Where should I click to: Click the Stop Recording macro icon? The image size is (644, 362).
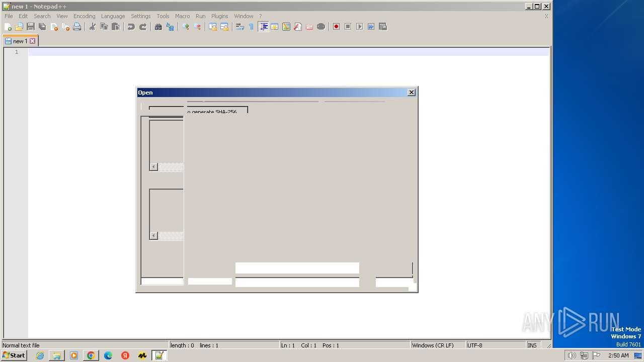pos(348,27)
